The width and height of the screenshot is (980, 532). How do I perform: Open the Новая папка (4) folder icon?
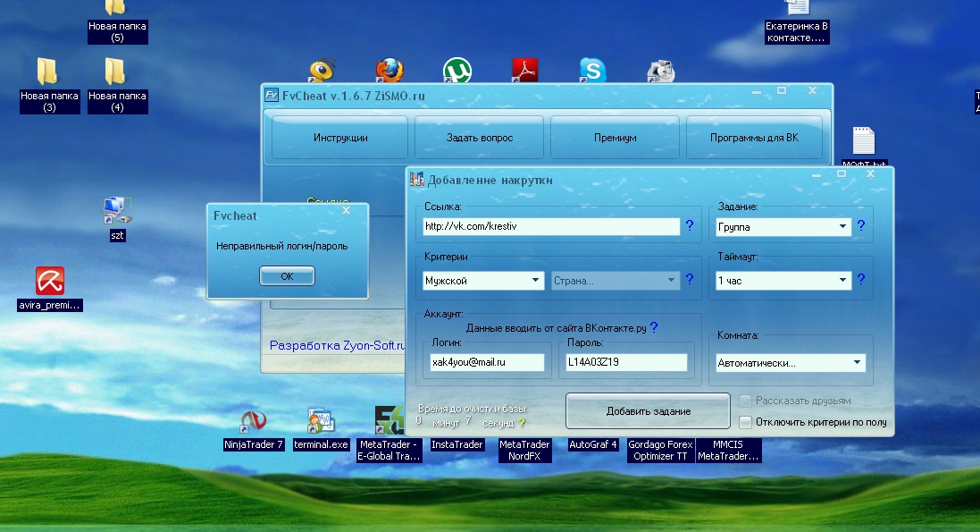coord(115,72)
